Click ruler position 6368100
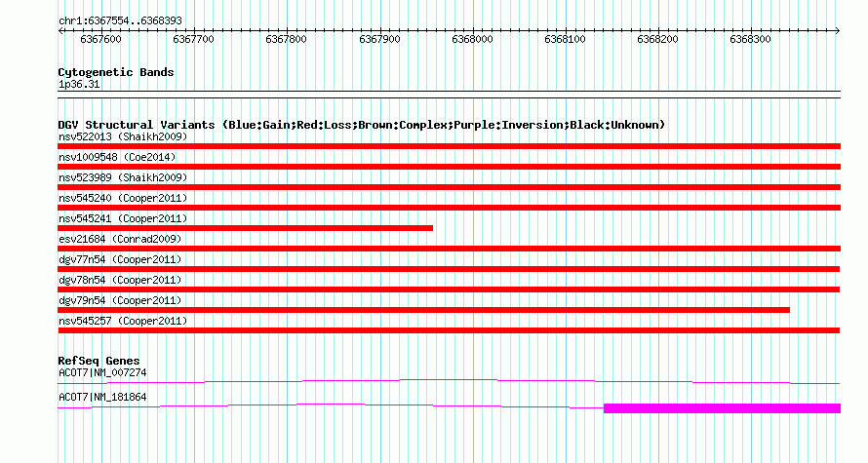 (565, 39)
